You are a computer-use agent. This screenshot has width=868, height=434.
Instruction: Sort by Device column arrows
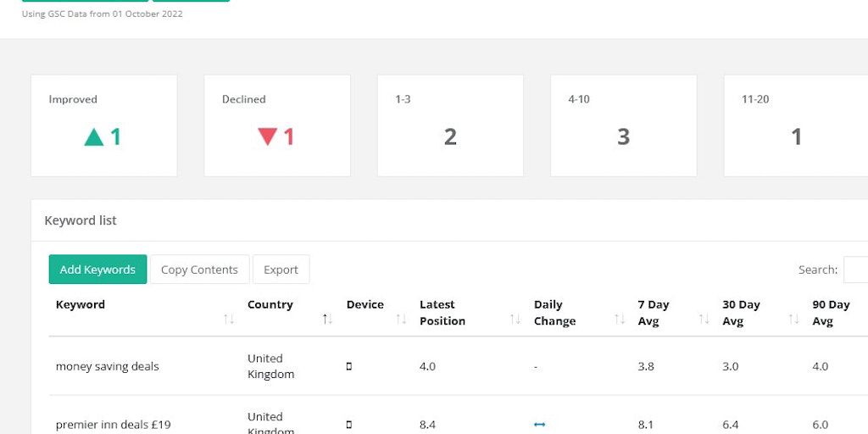[402, 320]
